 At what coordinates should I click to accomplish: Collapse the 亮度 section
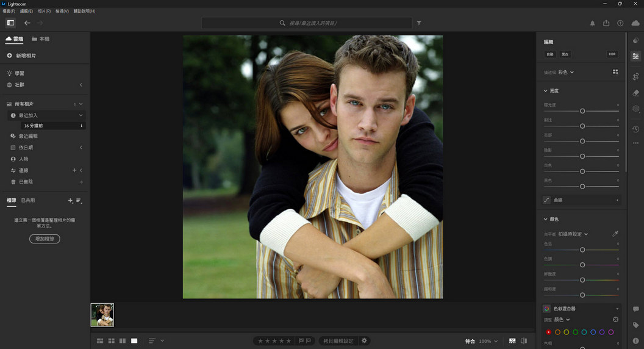pyautogui.click(x=546, y=91)
